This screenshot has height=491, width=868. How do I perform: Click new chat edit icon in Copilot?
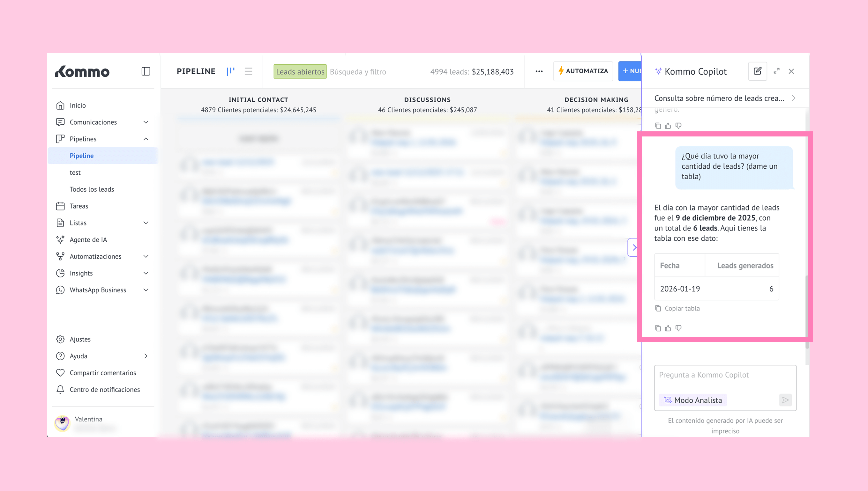coord(757,71)
